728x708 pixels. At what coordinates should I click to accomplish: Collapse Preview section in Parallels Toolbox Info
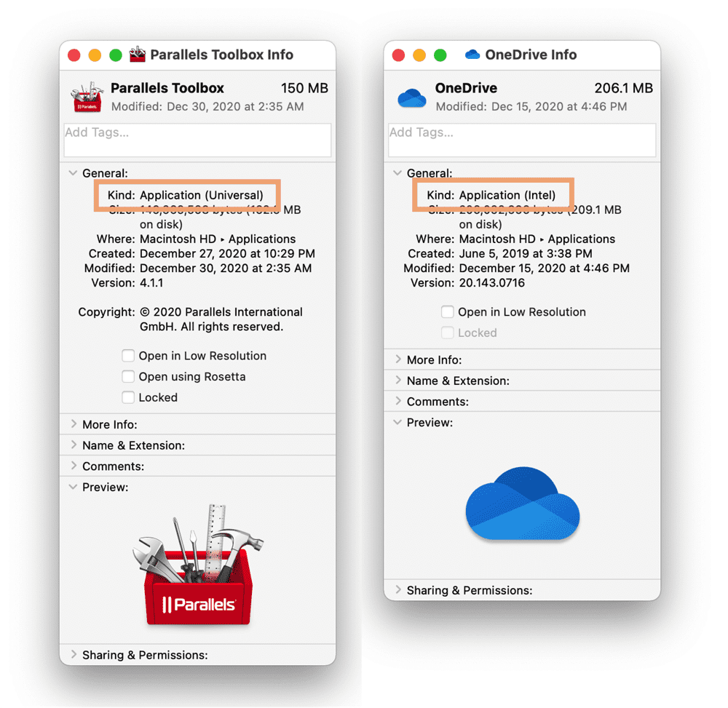pos(73,487)
